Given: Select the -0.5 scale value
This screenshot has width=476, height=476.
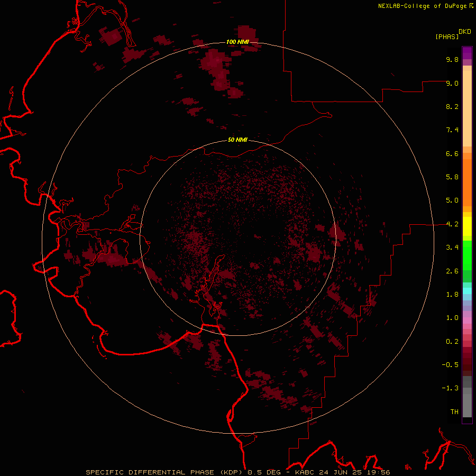Looking at the screenshot, I should pos(450,365).
